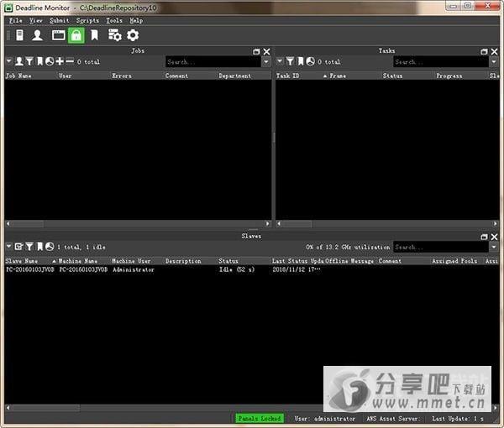This screenshot has height=428, width=504.
Task: Click the change user icon in main toolbar
Action: (37, 35)
